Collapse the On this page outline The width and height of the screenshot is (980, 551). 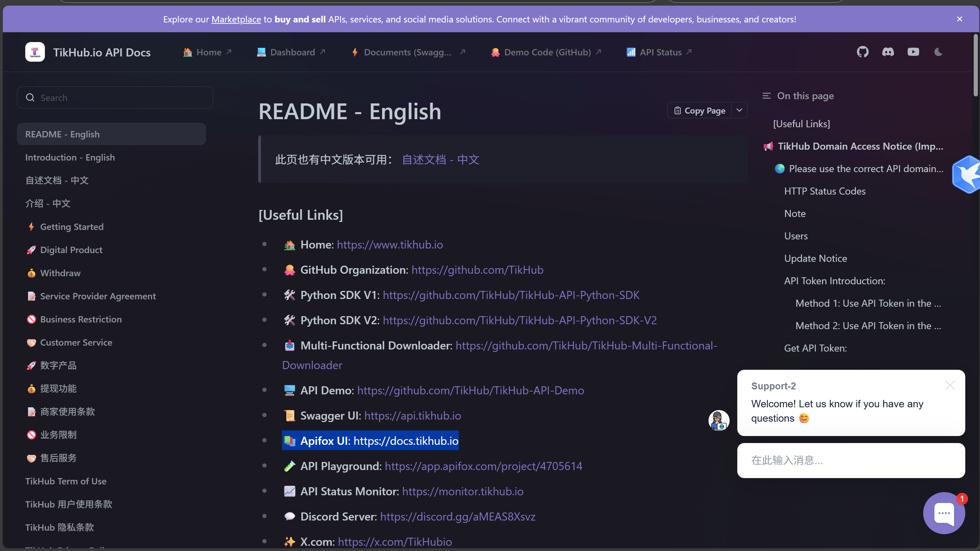tap(767, 96)
